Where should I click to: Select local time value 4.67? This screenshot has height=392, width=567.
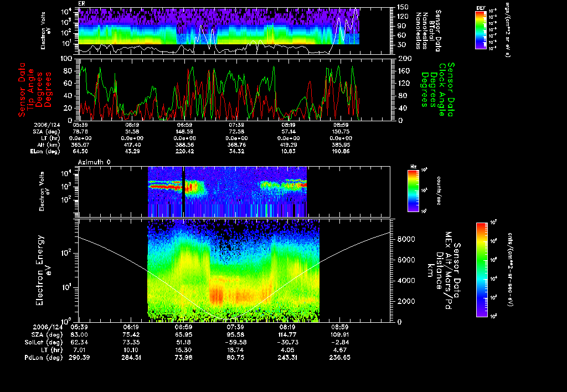pos(339,350)
